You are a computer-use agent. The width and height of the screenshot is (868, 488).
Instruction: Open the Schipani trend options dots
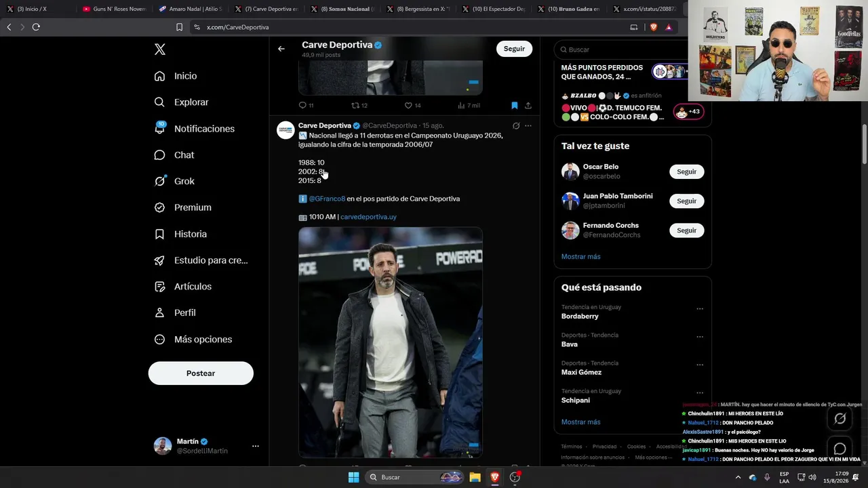[700, 393]
